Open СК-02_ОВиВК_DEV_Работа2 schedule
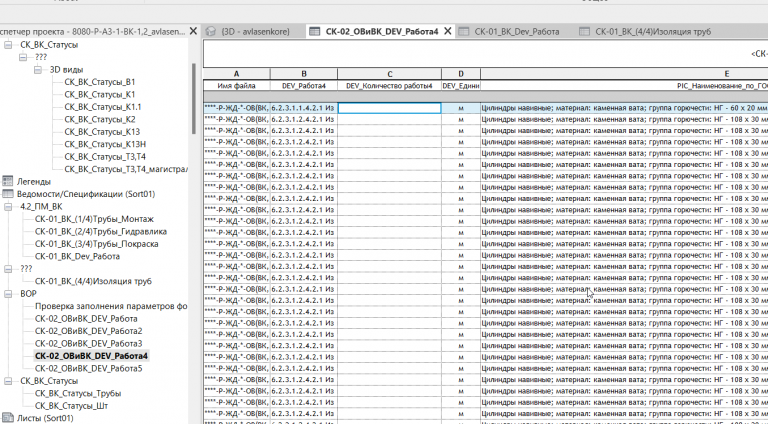The height and width of the screenshot is (424, 768). [x=88, y=331]
